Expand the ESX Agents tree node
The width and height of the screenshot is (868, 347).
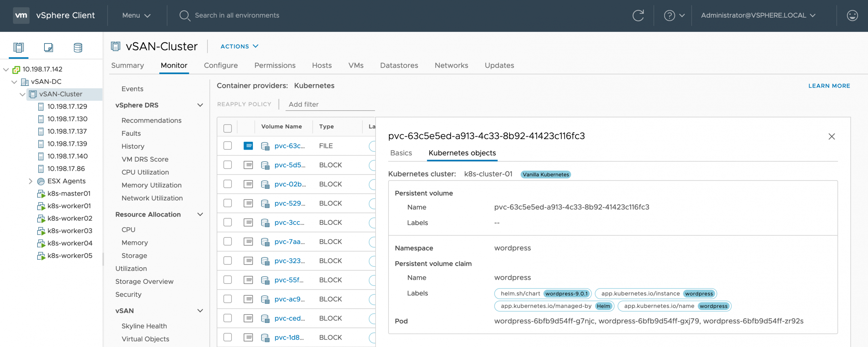click(31, 181)
